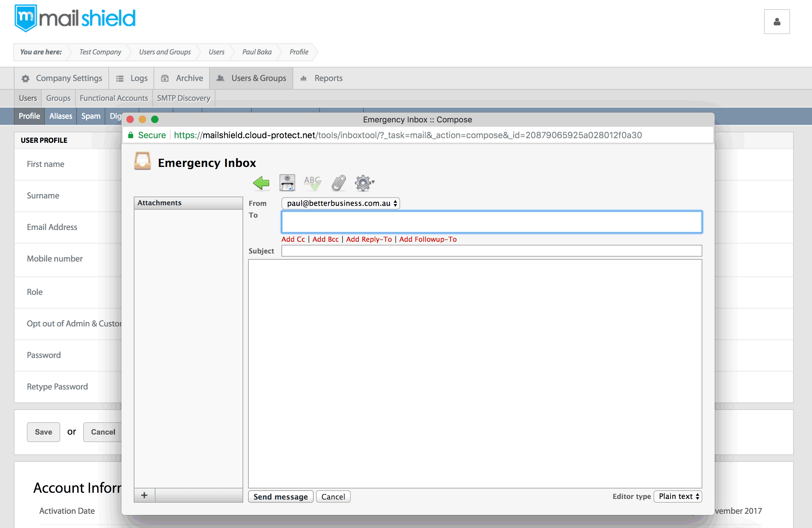812x528 pixels.
Task: Click the Reports bar chart icon
Action: pos(303,79)
